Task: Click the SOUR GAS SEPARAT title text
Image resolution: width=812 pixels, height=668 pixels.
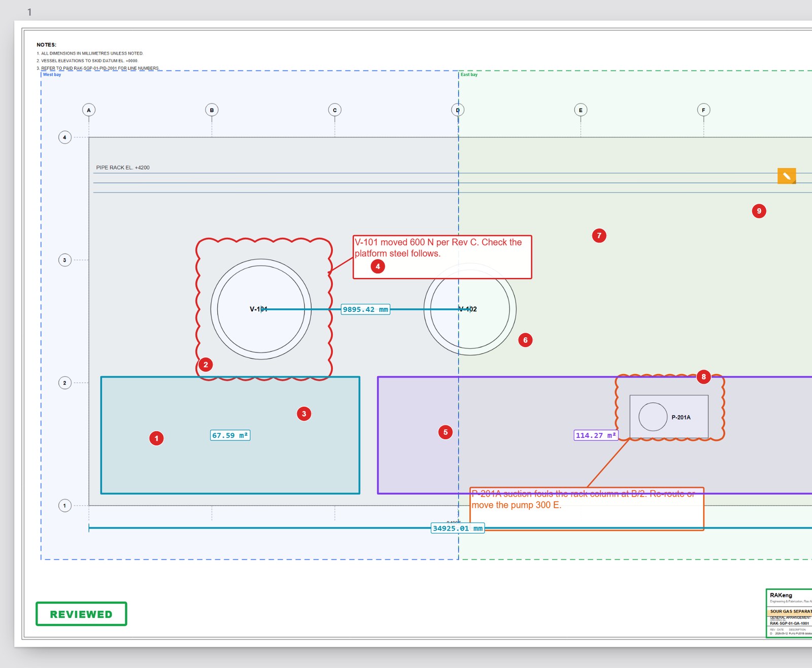Action: [x=791, y=611]
